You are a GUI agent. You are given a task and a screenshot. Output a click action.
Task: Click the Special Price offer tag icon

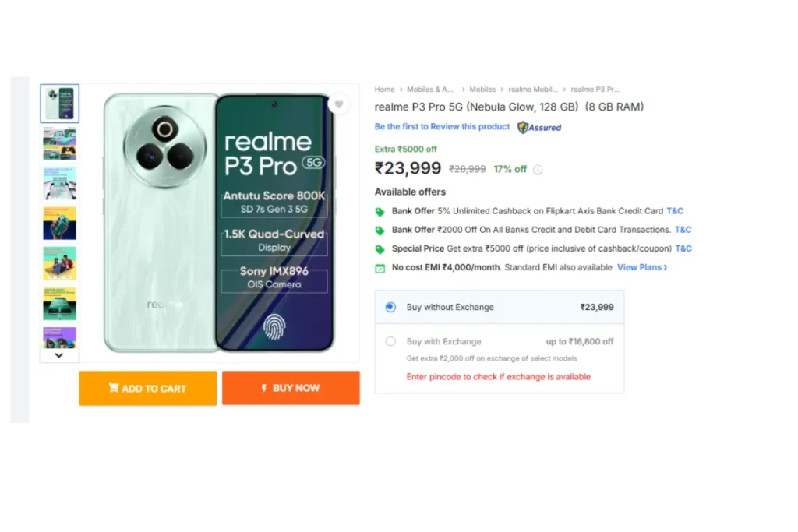tap(380, 249)
